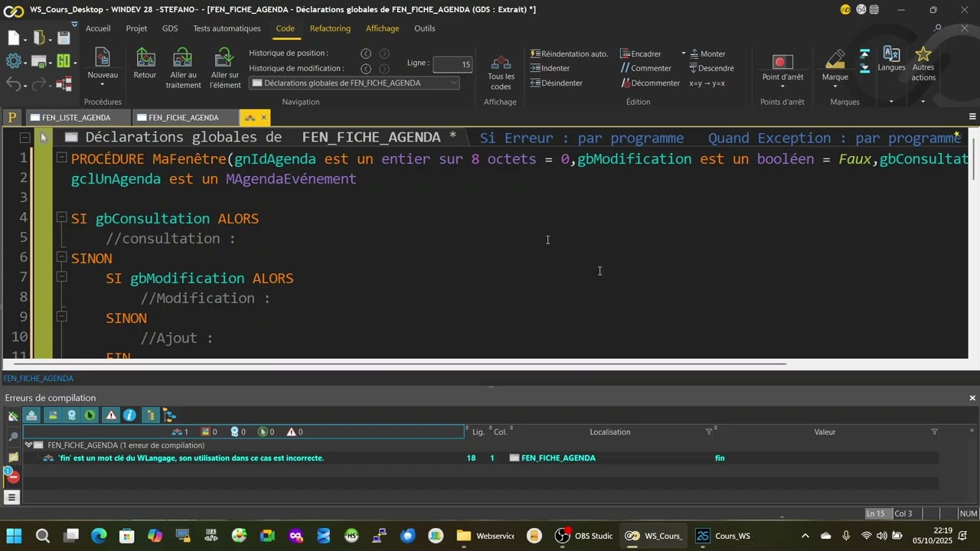Go to next bookmark arrow icon
Screen dimensions: 980x551
coord(865,68)
